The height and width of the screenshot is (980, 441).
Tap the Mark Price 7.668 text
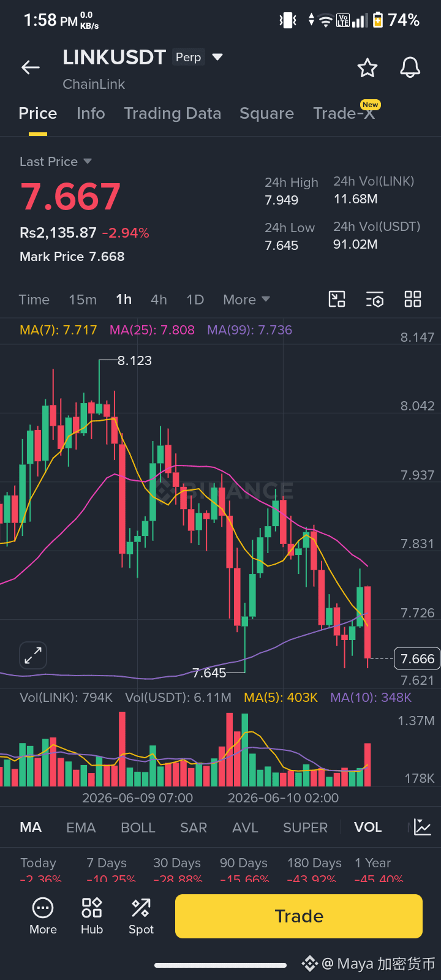click(72, 256)
